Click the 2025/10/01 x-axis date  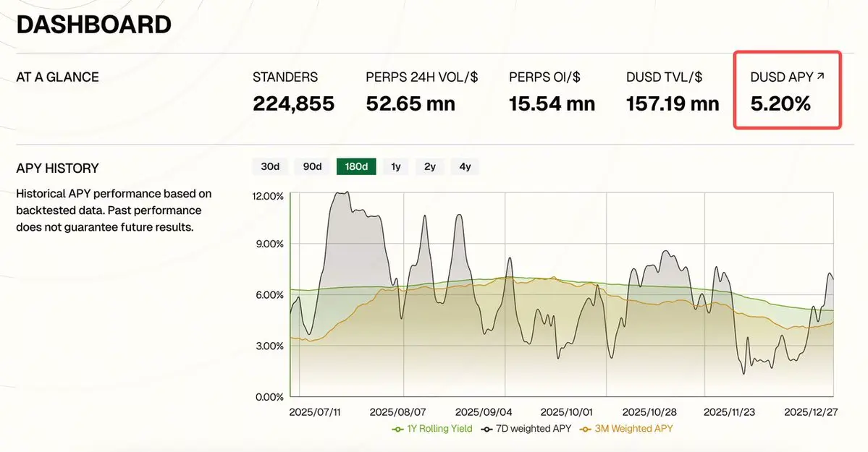click(566, 413)
